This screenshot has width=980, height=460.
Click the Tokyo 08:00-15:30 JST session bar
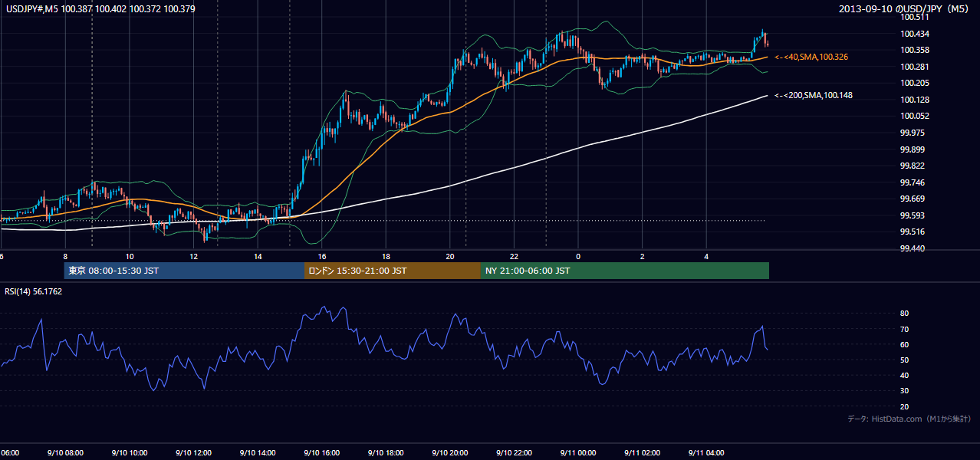pos(185,271)
